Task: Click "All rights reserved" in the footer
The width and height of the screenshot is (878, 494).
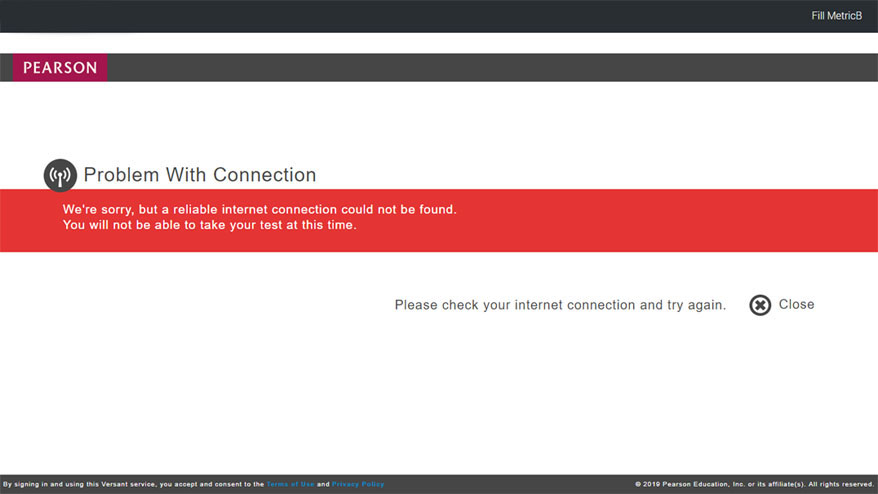Action: pos(840,484)
